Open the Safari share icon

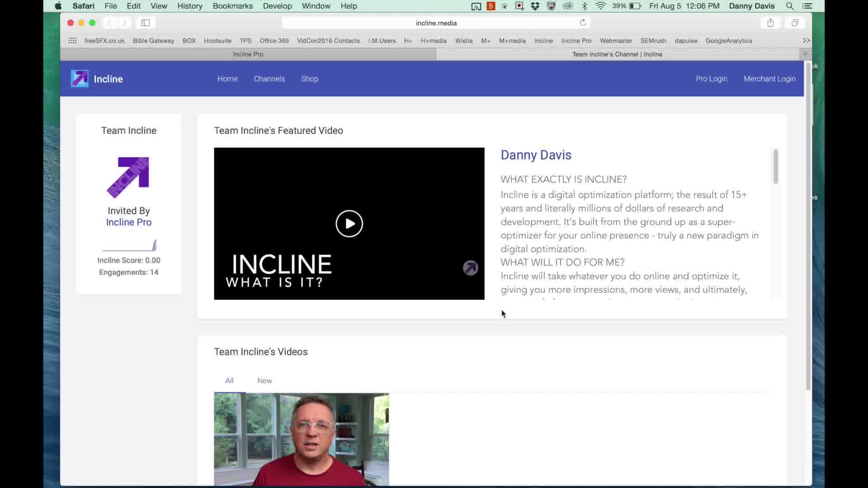tap(770, 23)
